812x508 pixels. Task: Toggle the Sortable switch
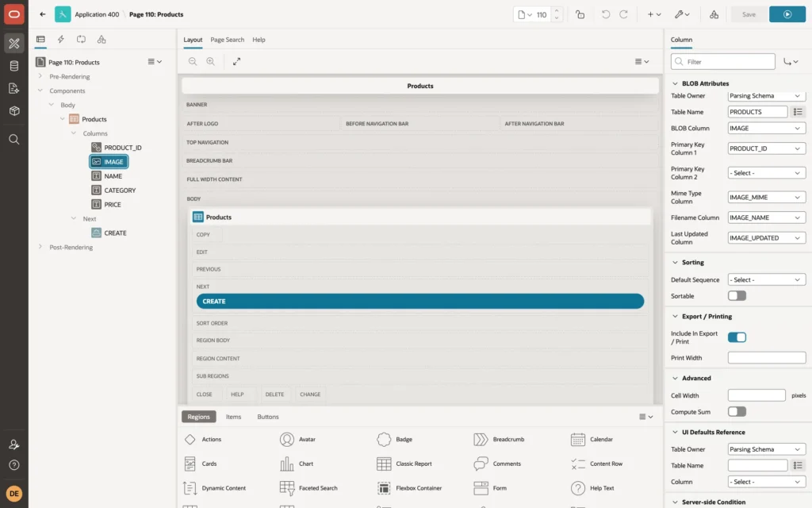(737, 296)
